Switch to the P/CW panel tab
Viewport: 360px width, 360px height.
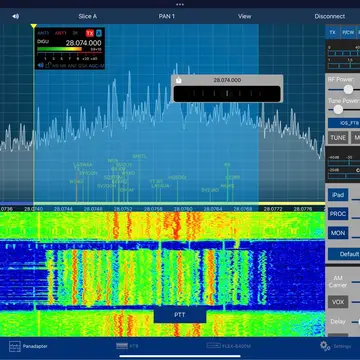348,32
